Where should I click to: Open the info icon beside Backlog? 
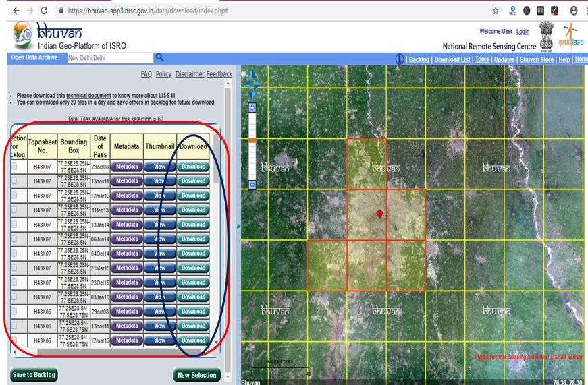400,59
